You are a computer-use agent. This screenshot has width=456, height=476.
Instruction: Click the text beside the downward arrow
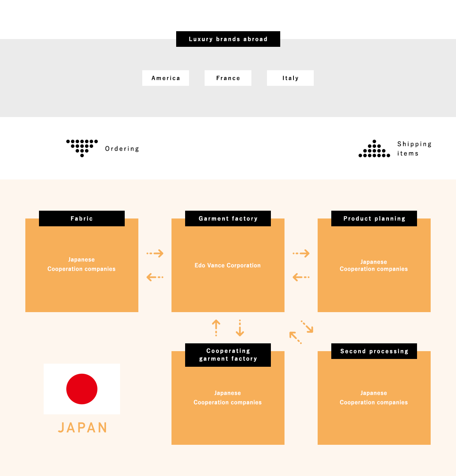122,149
